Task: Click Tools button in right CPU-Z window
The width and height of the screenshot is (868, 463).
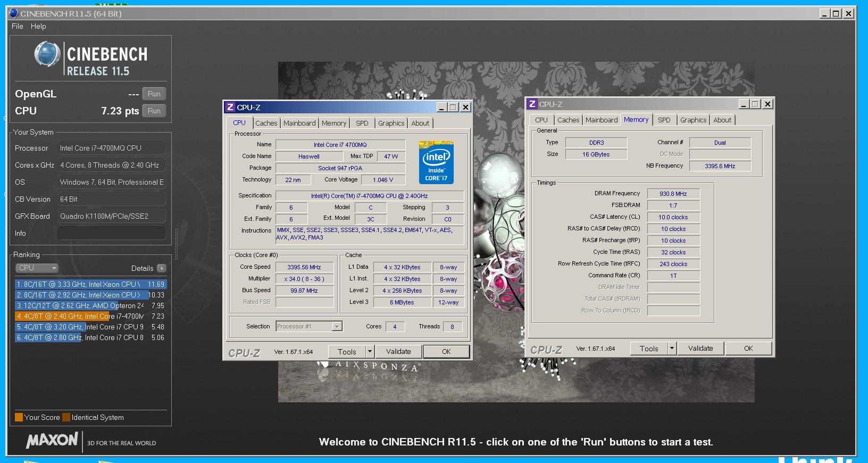Action: pos(649,349)
